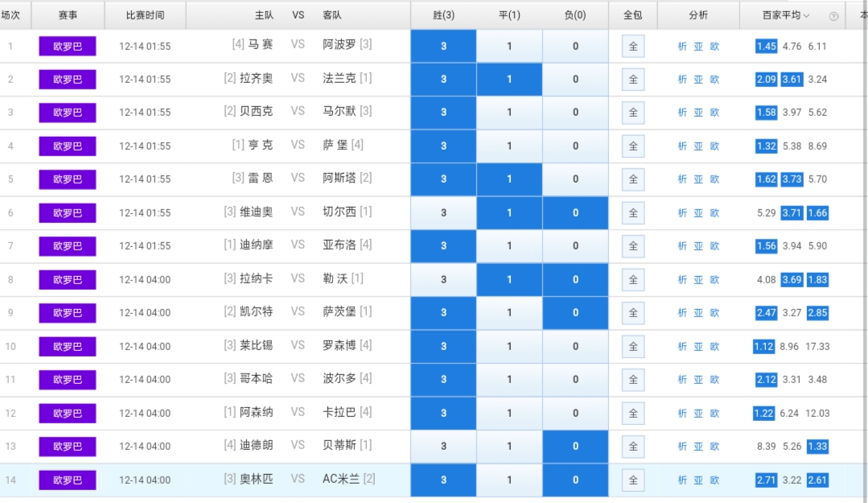This screenshot has height=503, width=868.
Task: Click odds value 1.66 for 切尔西 match
Action: pos(817,212)
